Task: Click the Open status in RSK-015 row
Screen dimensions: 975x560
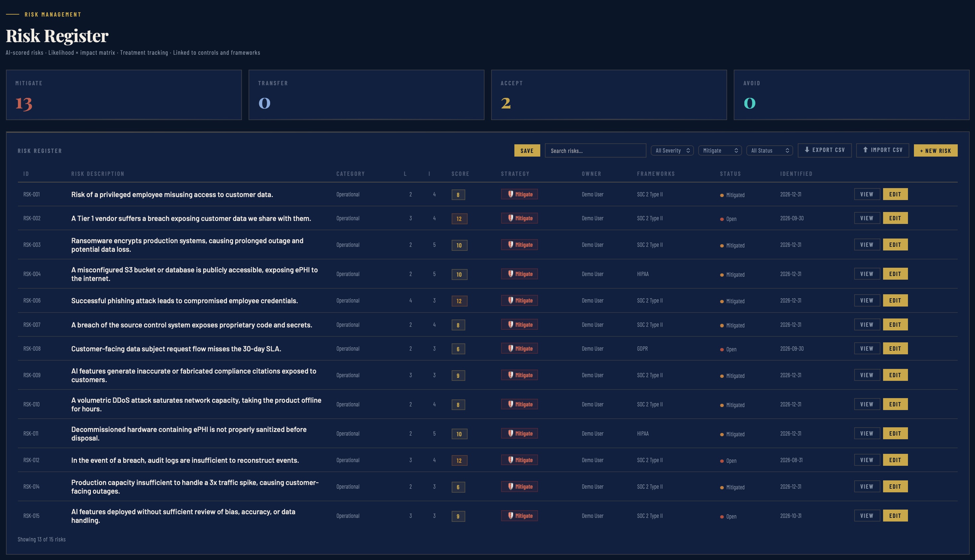Action: pos(728,517)
